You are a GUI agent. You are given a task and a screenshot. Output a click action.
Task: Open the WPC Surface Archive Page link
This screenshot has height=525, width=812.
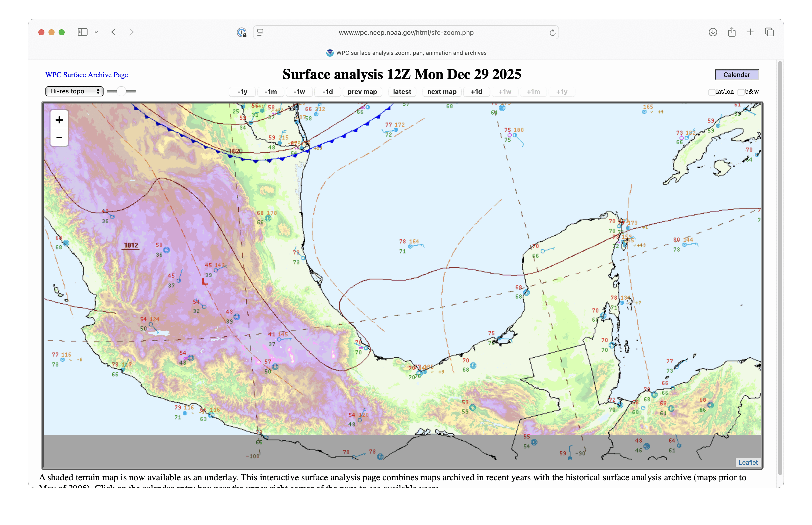pos(87,75)
